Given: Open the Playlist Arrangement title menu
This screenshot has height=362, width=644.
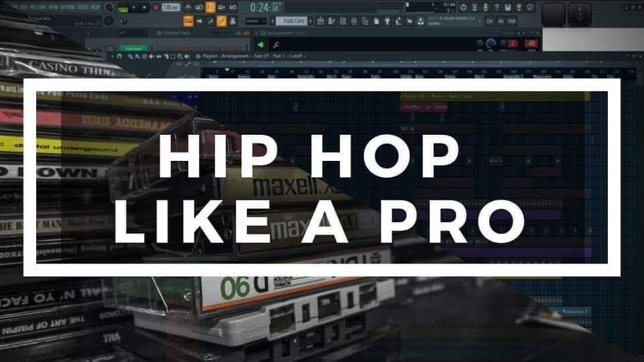Looking at the screenshot, I should click(226, 56).
